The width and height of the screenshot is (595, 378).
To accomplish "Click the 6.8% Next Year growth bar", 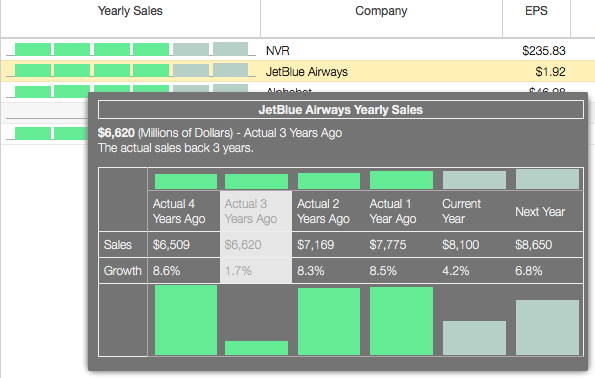I will click(x=547, y=328).
